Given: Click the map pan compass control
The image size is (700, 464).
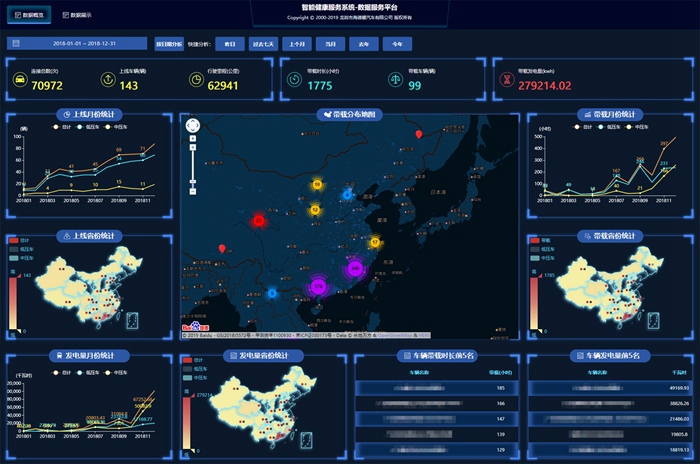Looking at the screenshot, I should tap(193, 126).
